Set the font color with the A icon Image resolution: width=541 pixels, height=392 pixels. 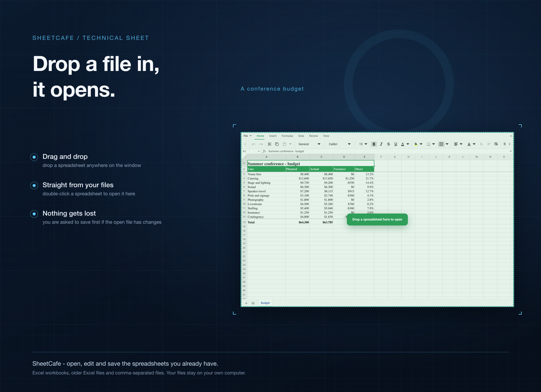[403, 144]
